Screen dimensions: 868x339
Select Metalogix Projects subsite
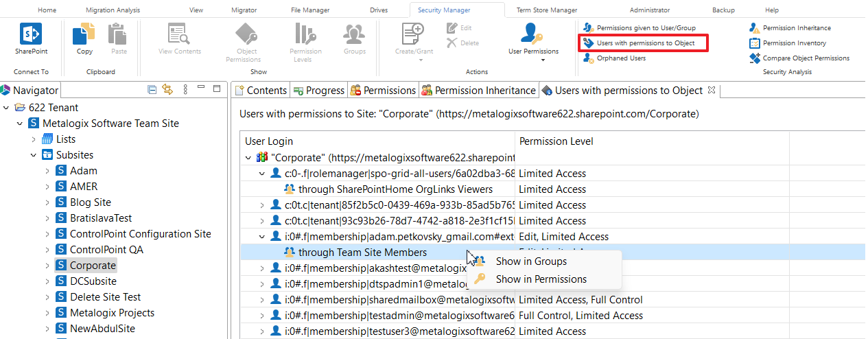click(x=112, y=313)
